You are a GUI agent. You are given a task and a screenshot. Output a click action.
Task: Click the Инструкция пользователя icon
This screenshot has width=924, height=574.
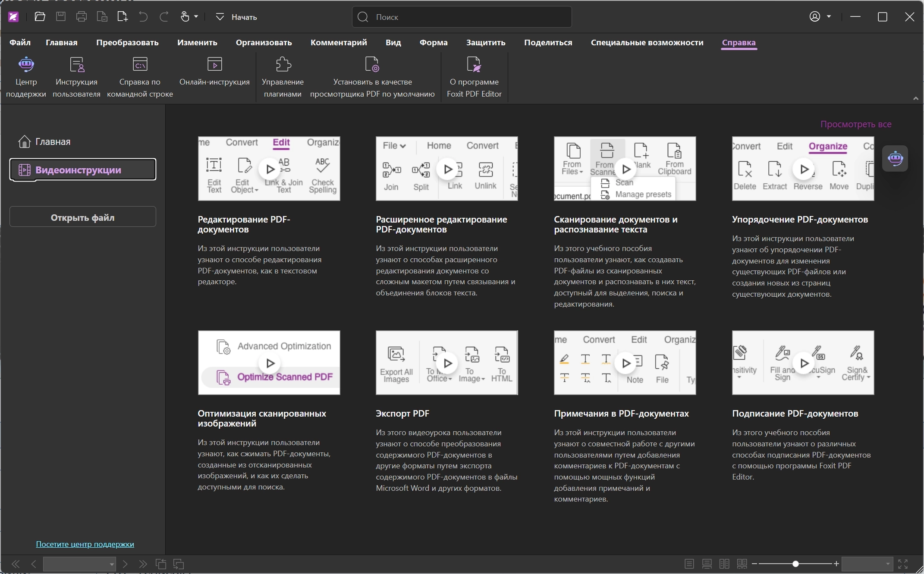(77, 64)
